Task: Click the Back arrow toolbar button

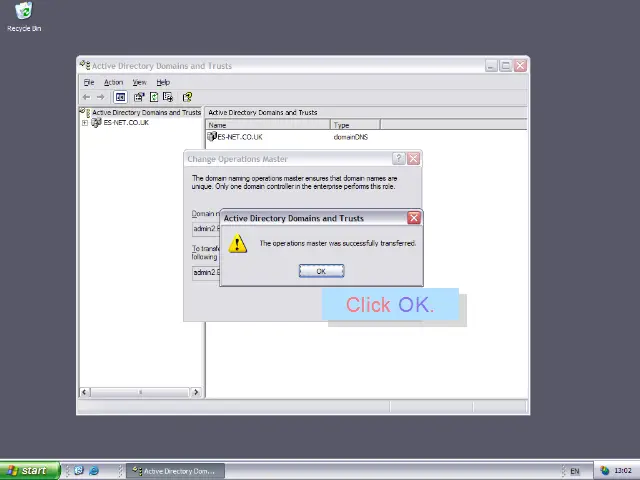Action: click(x=86, y=97)
